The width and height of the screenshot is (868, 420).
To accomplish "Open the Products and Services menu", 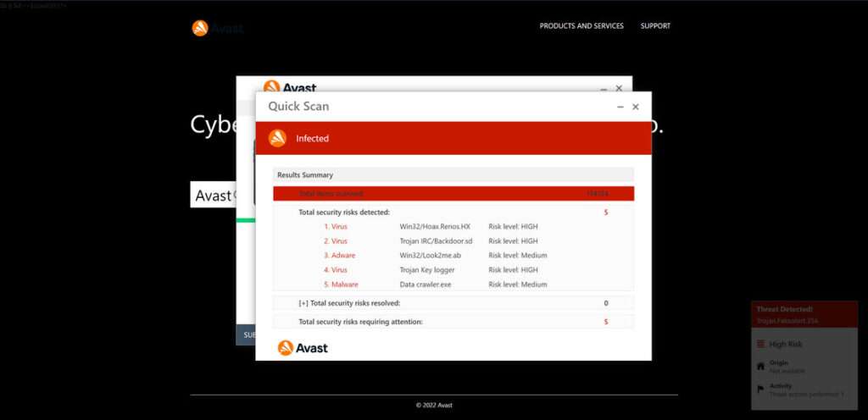I will [581, 26].
